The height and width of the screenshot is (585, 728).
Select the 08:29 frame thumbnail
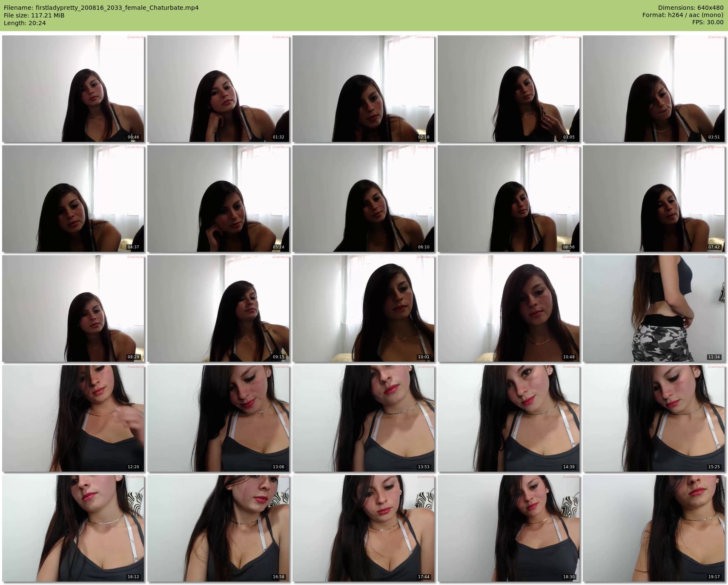pos(73,308)
